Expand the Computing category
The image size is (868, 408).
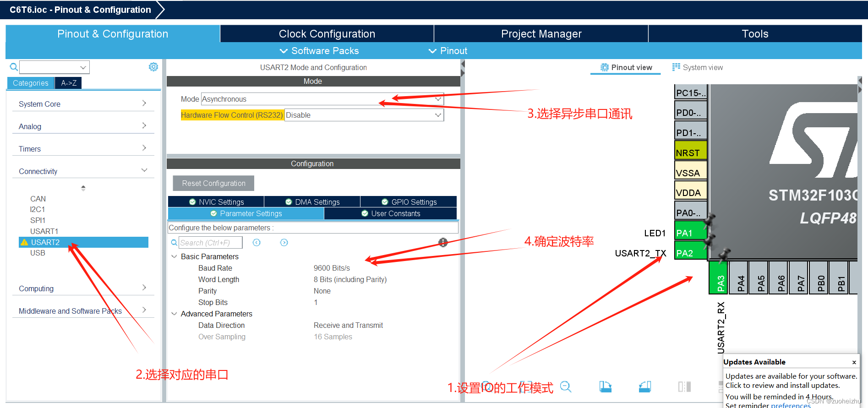coord(83,288)
